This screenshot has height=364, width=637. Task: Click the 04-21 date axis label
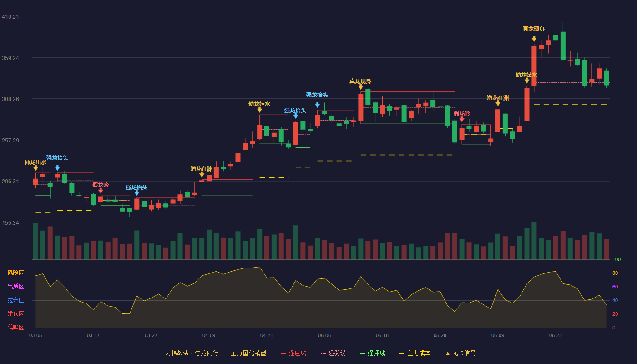pos(267,335)
